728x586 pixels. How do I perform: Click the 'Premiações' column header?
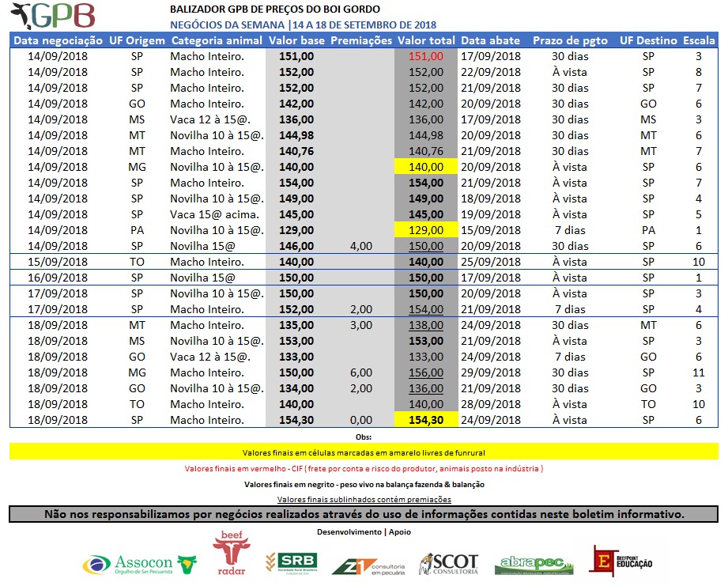(x=361, y=40)
